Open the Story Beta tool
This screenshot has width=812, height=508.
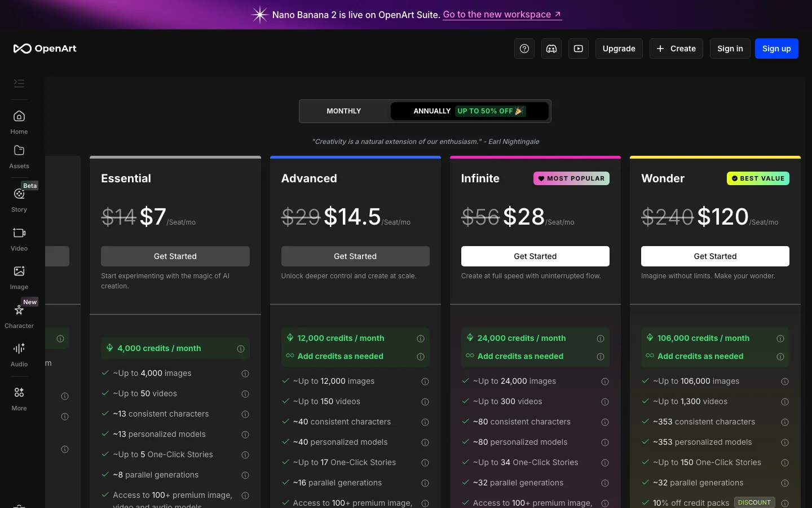coord(19,199)
